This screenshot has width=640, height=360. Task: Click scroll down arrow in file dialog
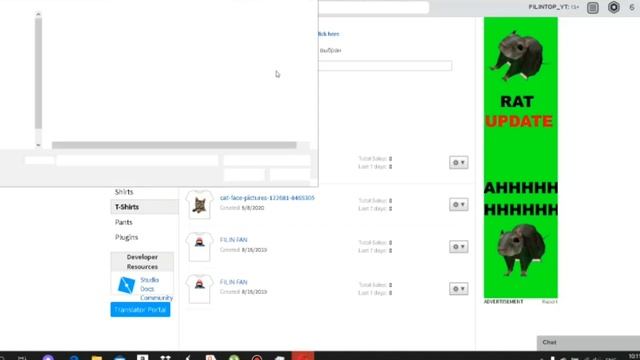click(38, 144)
